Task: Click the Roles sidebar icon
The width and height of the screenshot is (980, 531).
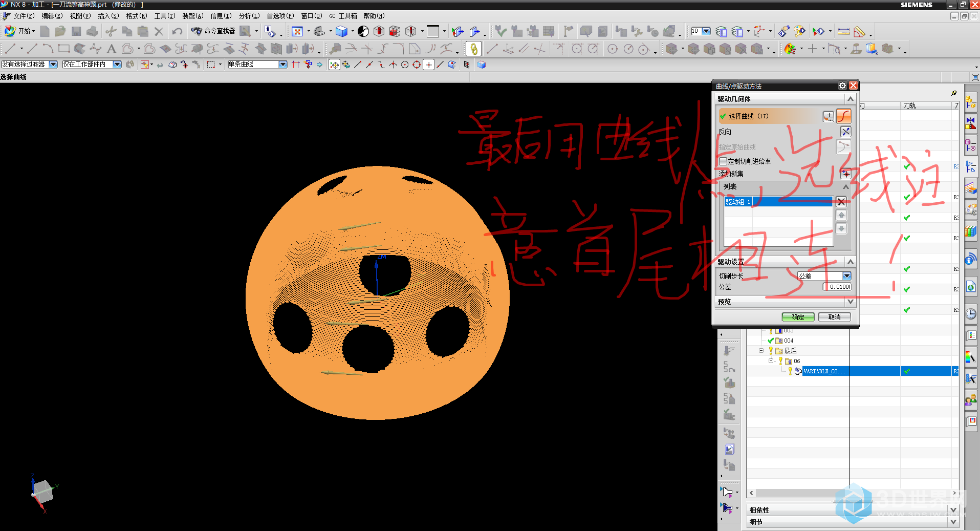Action: click(971, 400)
